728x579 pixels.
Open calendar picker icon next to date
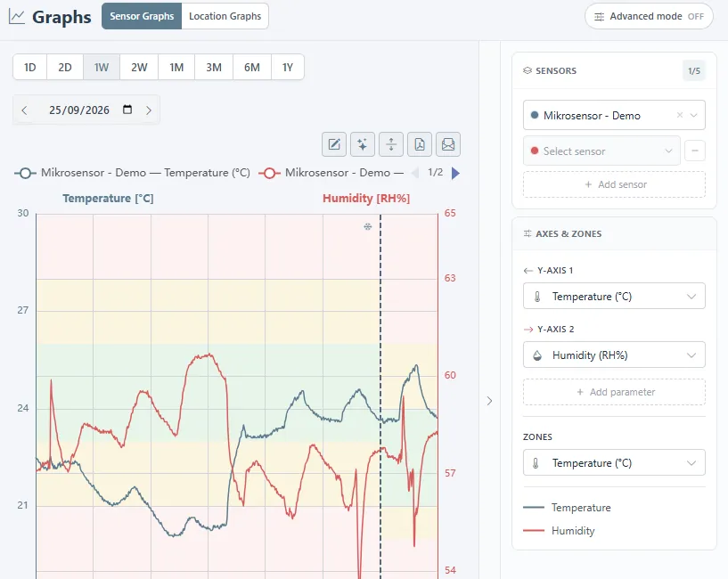pos(127,110)
